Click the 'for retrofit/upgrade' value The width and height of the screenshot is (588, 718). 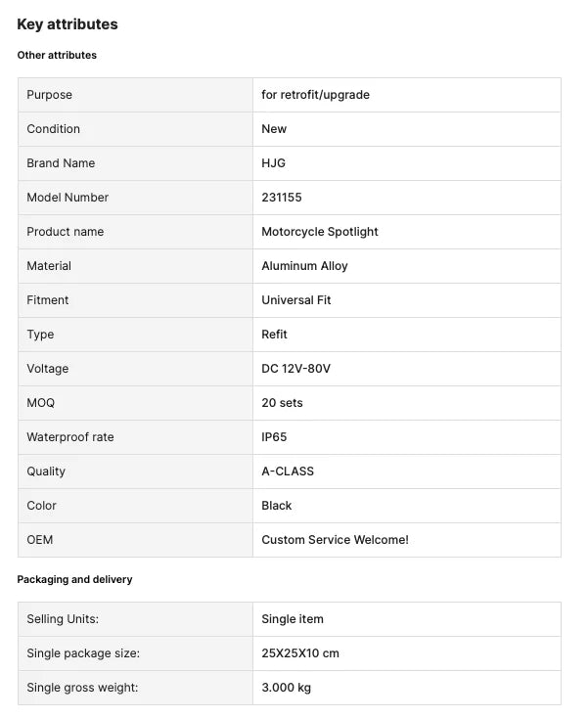315,95
